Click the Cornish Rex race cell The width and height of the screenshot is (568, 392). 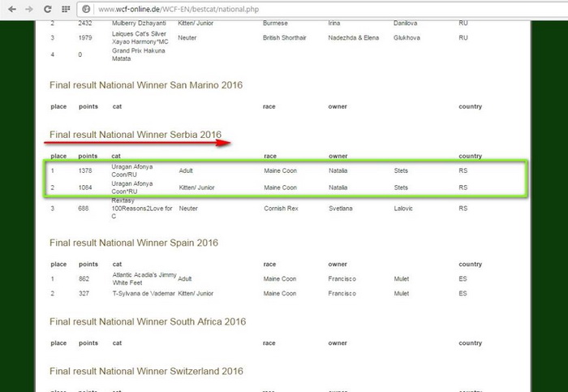pos(280,209)
